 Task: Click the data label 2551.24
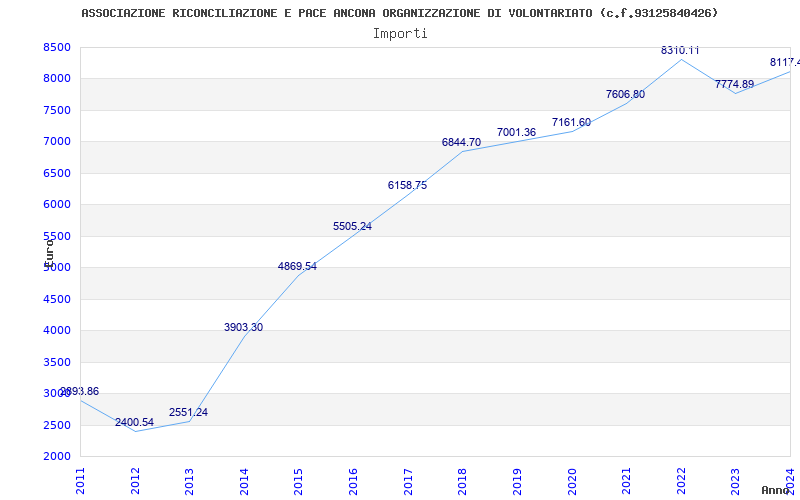pyautogui.click(x=189, y=412)
